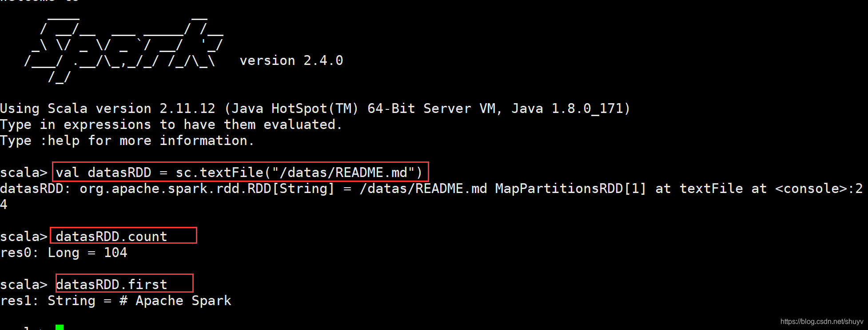Click the command 'datasRDD.count'
Image resolution: width=868 pixels, height=330 pixels.
click(111, 237)
